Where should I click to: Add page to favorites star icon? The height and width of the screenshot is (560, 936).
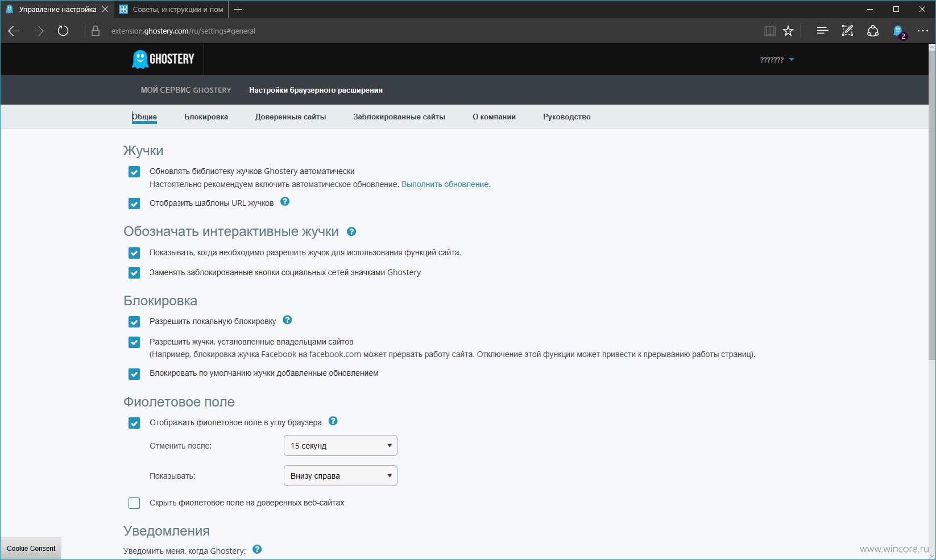pyautogui.click(x=788, y=31)
